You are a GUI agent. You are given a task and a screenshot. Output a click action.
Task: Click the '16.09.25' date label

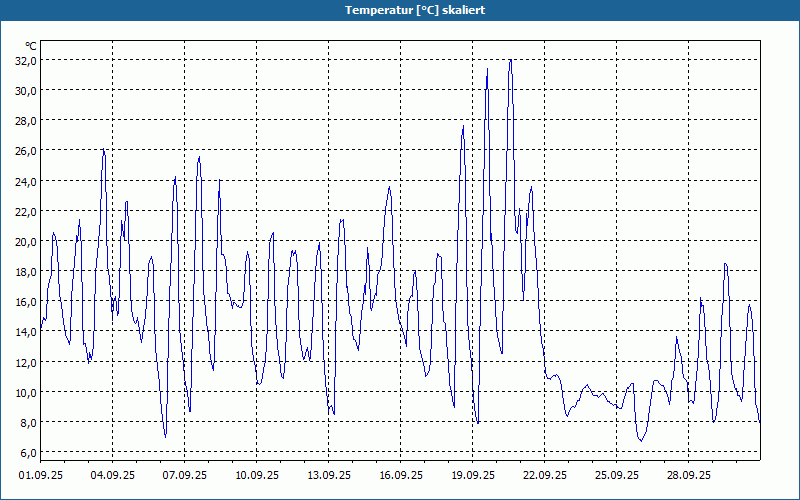tap(401, 475)
